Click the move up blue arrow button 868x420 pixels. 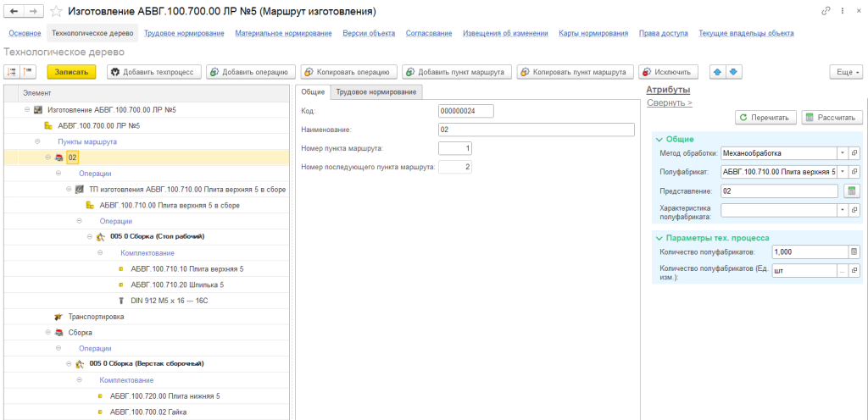tap(718, 72)
